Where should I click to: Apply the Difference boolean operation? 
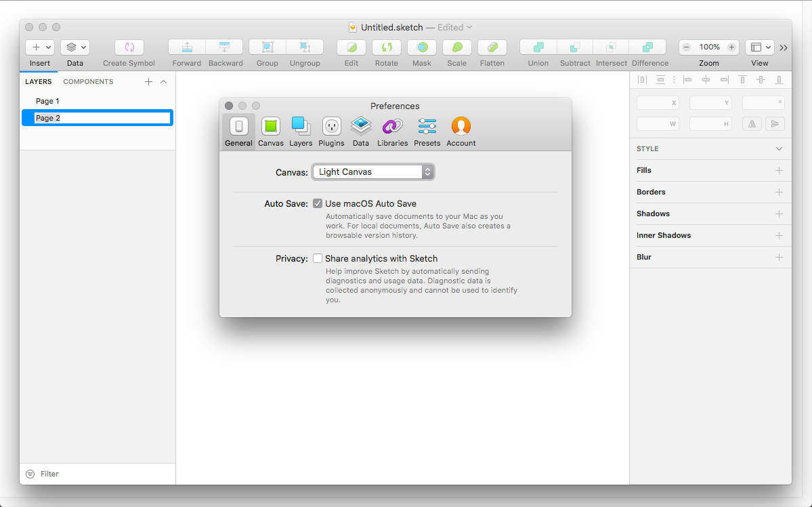[x=648, y=47]
